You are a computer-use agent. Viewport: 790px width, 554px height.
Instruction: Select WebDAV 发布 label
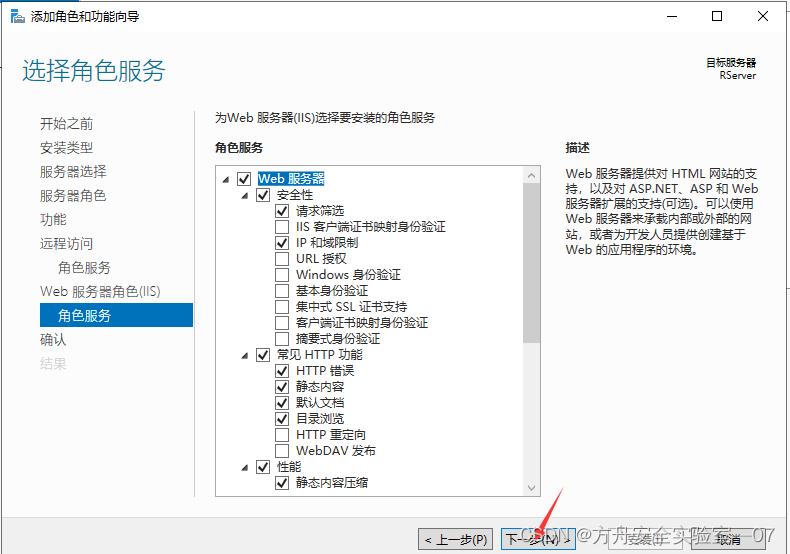pyautogui.click(x=336, y=451)
